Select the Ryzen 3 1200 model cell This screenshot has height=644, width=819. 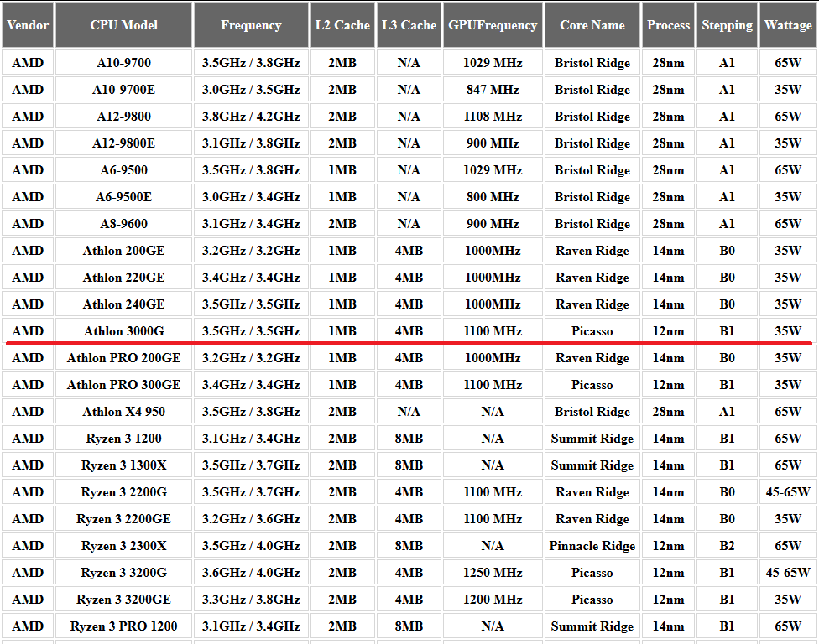pos(124,439)
